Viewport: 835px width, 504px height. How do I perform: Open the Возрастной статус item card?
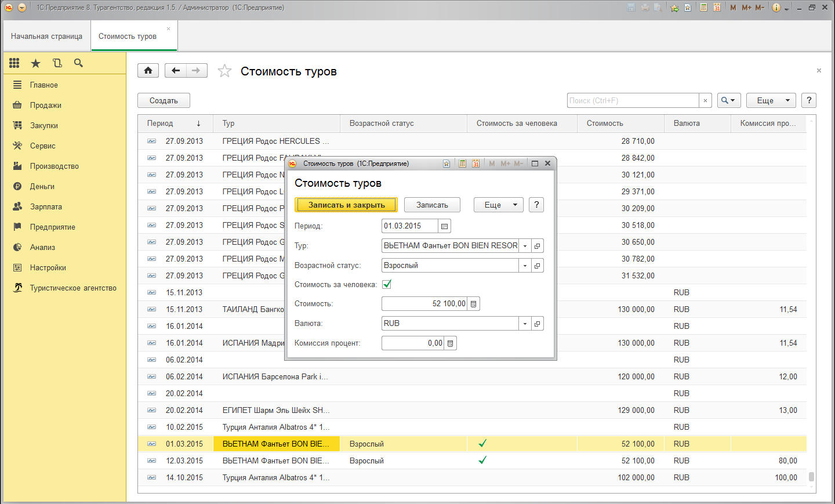tap(538, 266)
